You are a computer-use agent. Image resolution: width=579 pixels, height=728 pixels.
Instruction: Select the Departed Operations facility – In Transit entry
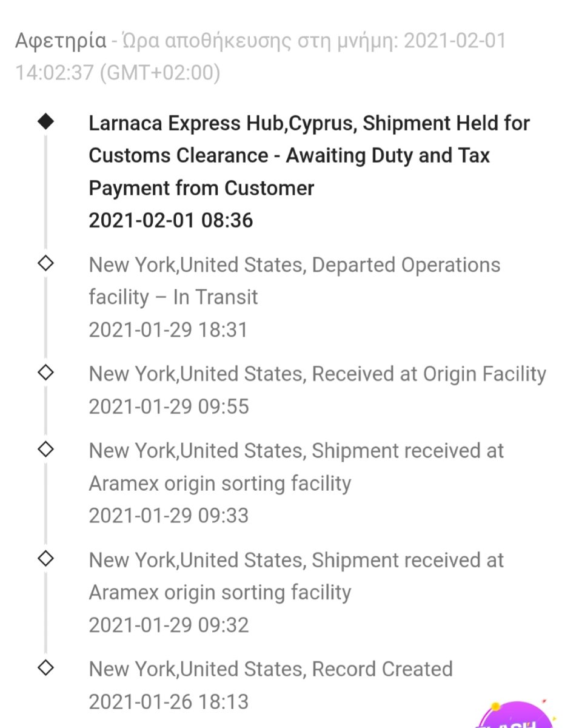click(295, 281)
